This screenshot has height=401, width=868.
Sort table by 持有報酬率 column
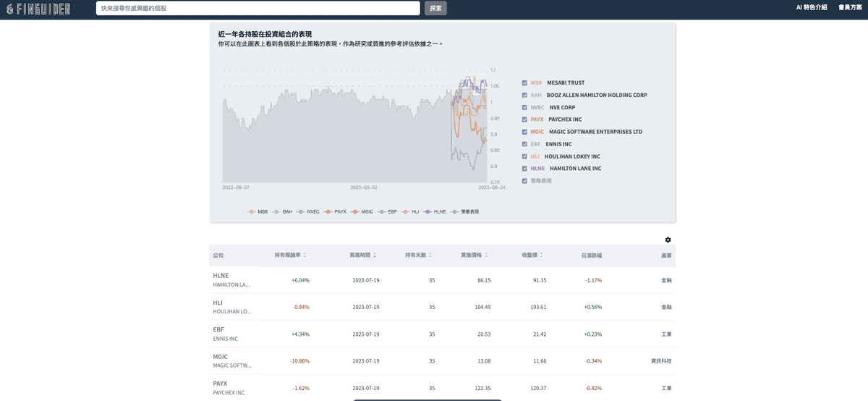[291, 256]
